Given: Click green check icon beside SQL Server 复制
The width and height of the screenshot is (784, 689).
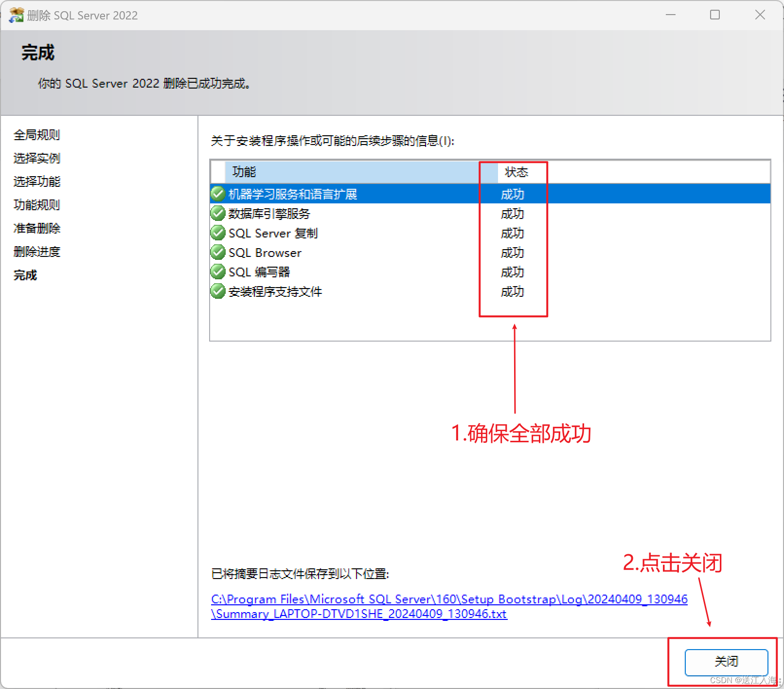Looking at the screenshot, I should click(x=218, y=233).
